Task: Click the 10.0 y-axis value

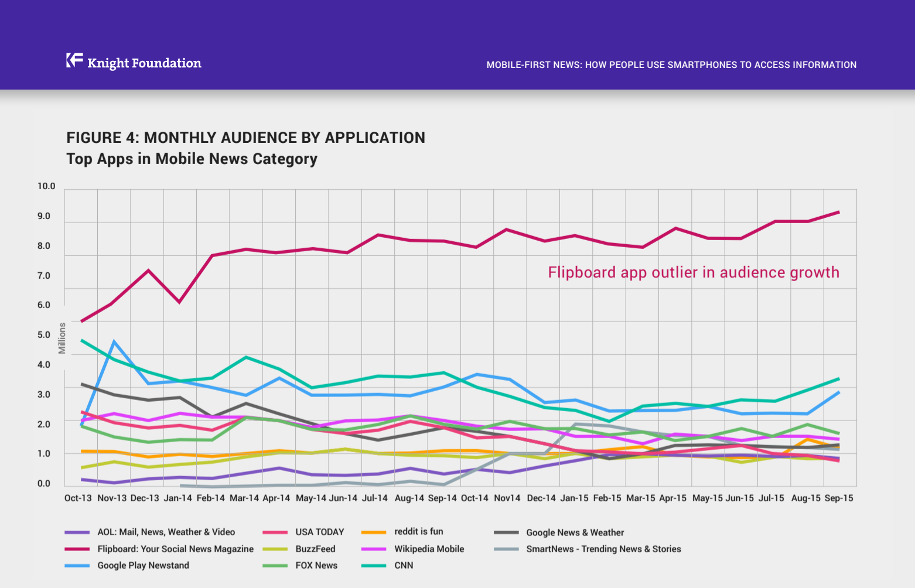Action: pos(46,186)
